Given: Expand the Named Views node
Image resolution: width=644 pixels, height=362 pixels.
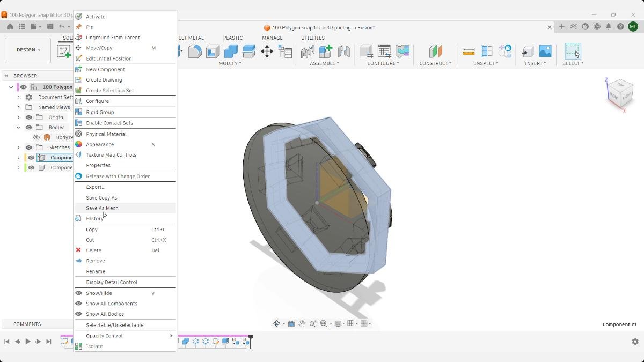Looking at the screenshot, I should click(18, 107).
